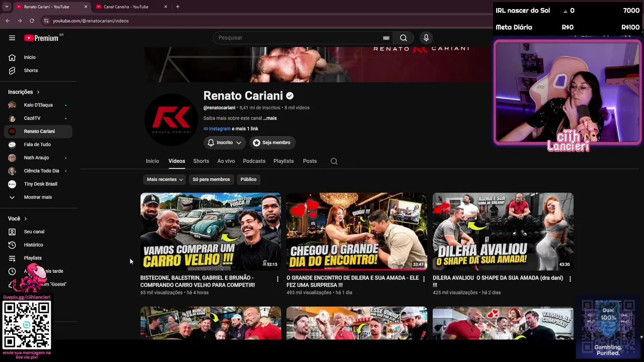The height and width of the screenshot is (362, 644).
Task: Click the Renato Cariani channel profile picture
Action: tap(171, 120)
